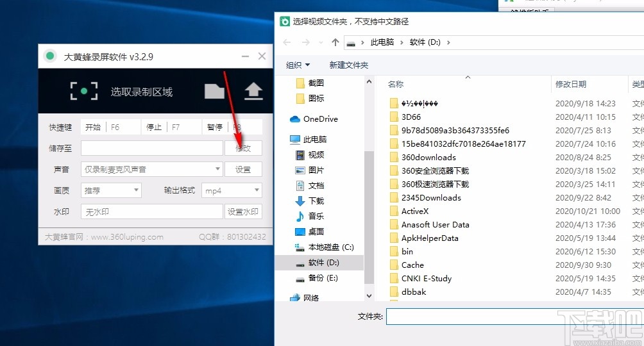Click the 修改 save path button
Viewport: 644px width, 346px height.
pos(243,148)
